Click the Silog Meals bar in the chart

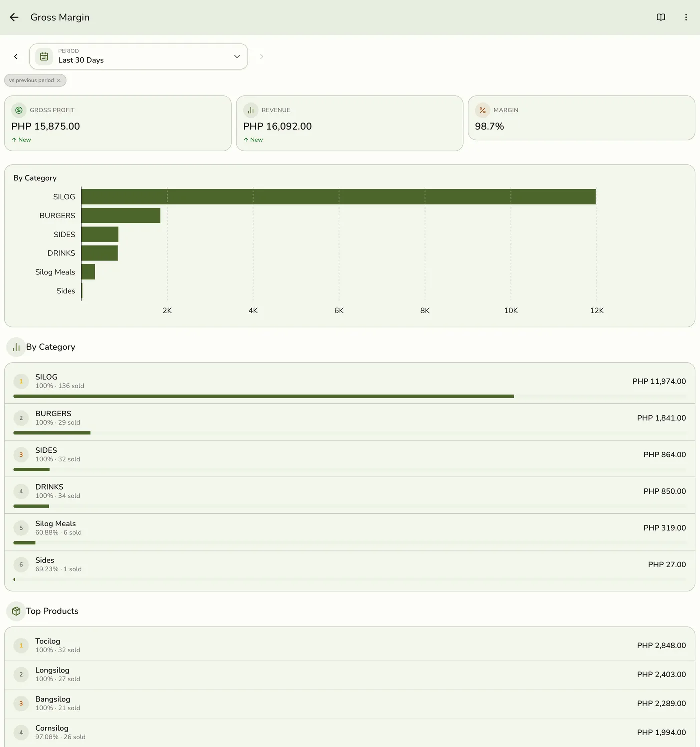coord(88,272)
